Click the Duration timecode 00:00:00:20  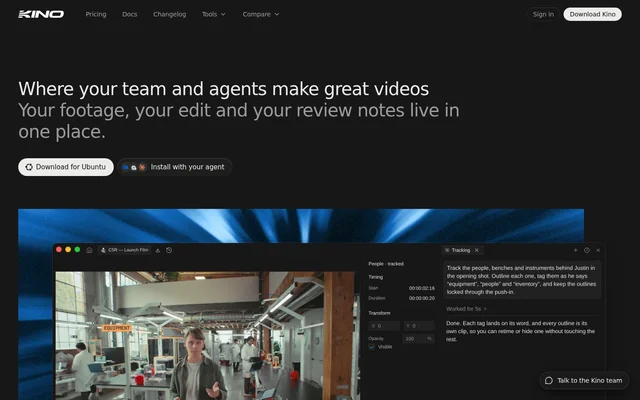(x=422, y=298)
